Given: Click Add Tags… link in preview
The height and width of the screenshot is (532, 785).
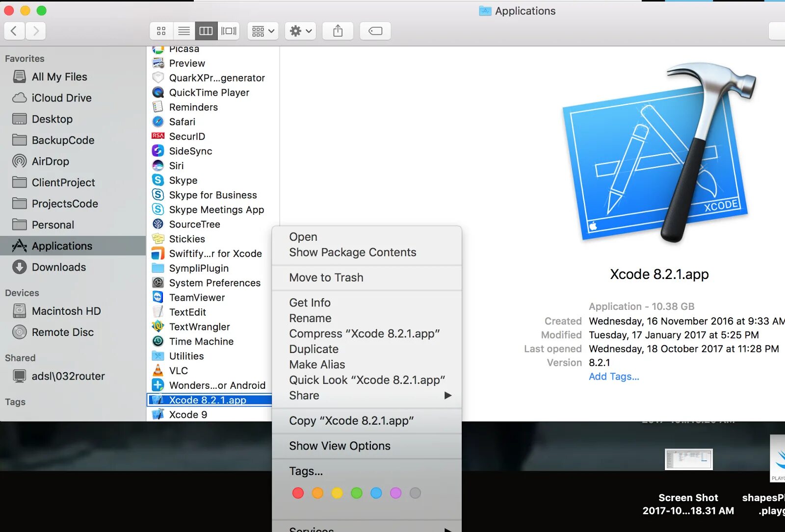Looking at the screenshot, I should coord(614,377).
